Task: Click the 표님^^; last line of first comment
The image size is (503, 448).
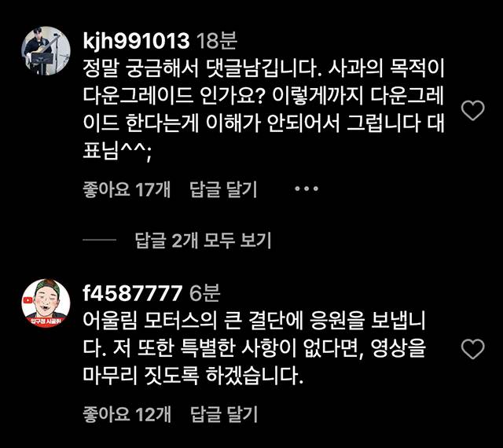Action: click(x=117, y=151)
